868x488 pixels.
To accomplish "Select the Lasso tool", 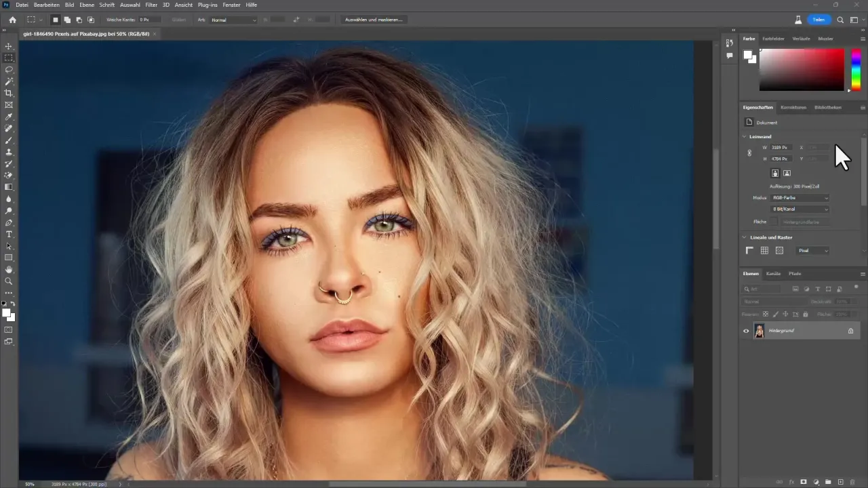I will 9,68.
